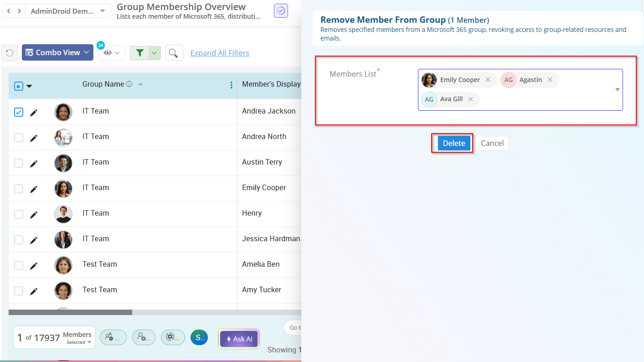The height and width of the screenshot is (362, 644).
Task: Click the reset view icon
Action: (x=9, y=52)
